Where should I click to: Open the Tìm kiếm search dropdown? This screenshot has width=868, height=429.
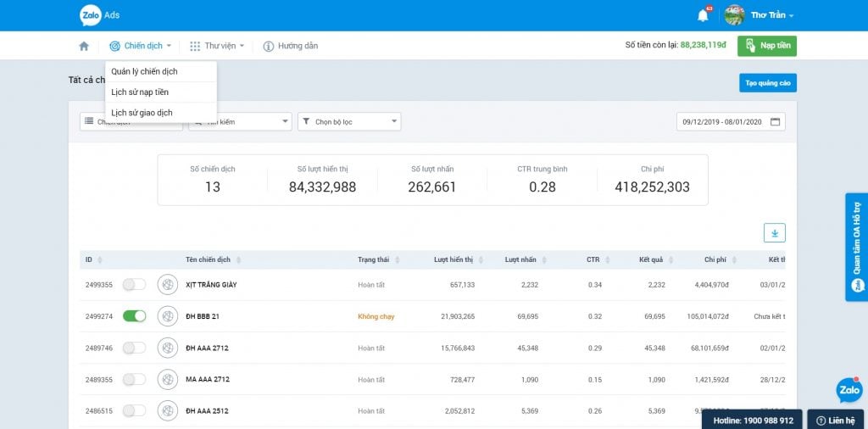(x=240, y=122)
